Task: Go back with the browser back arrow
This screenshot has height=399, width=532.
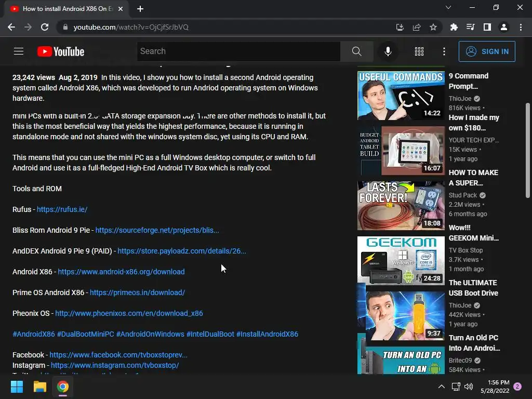Action: 11,27
